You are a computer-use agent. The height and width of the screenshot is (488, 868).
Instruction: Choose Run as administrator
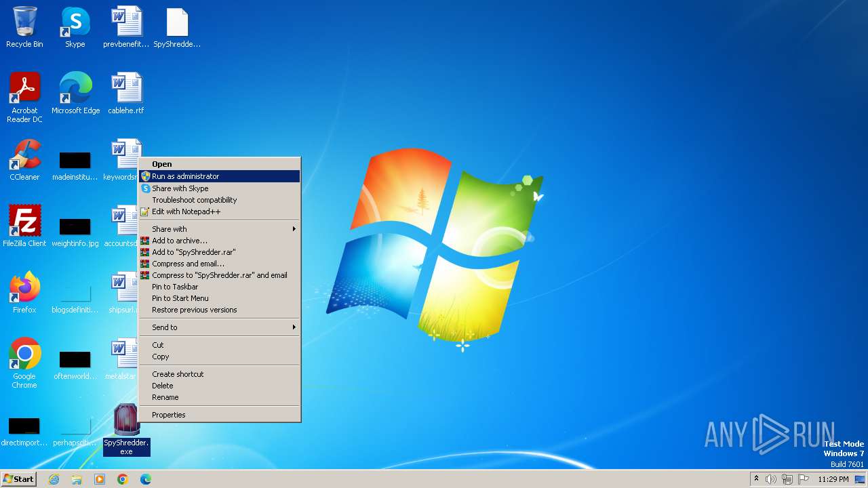pos(220,176)
